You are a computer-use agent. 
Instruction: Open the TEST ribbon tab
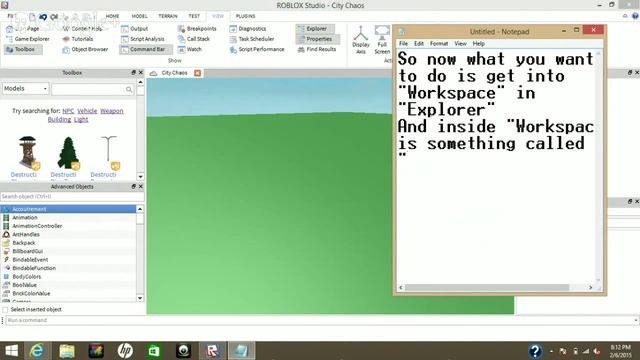tap(194, 16)
